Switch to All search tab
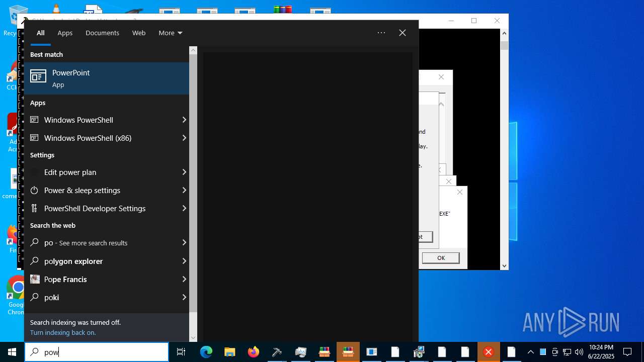 pyautogui.click(x=41, y=33)
